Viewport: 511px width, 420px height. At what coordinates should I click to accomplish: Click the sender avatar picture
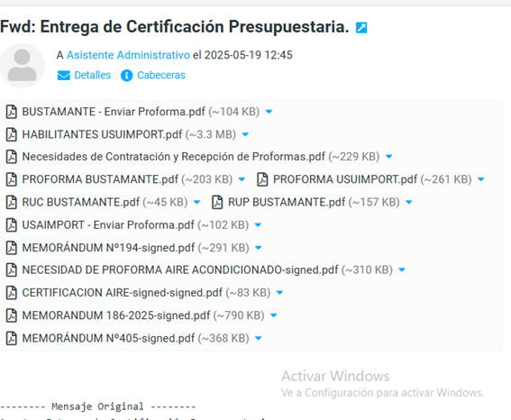pyautogui.click(x=22, y=66)
